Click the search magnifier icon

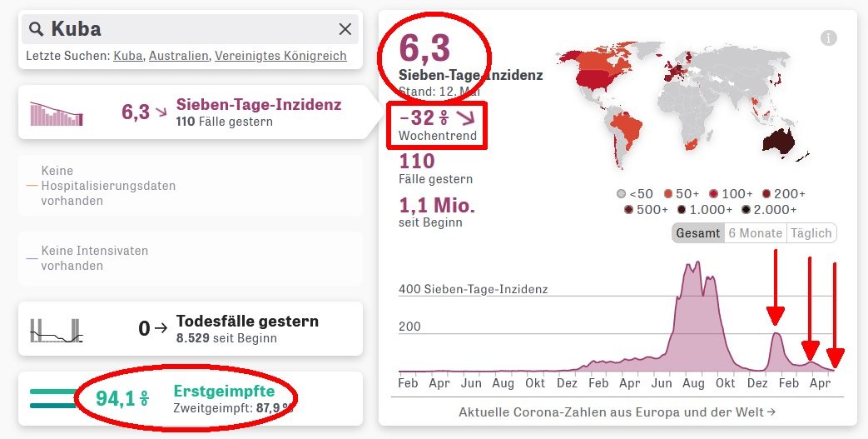pyautogui.click(x=37, y=30)
